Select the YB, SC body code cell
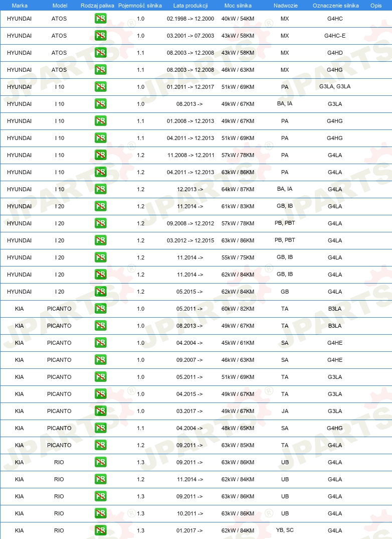 tap(285, 530)
